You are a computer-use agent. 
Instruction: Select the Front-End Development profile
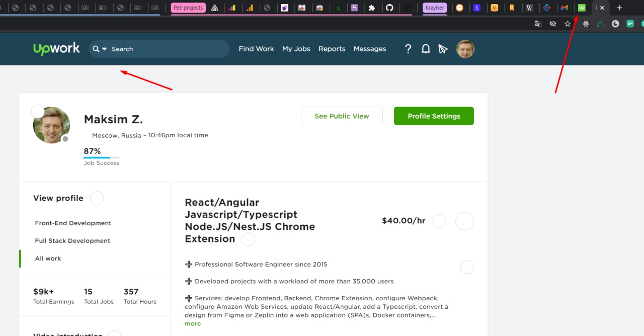[x=73, y=223]
